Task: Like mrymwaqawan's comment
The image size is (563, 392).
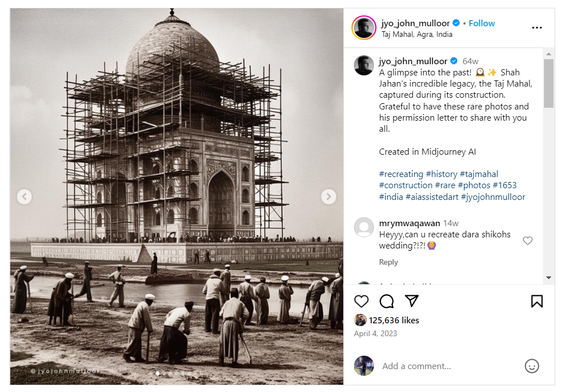Action: click(527, 241)
